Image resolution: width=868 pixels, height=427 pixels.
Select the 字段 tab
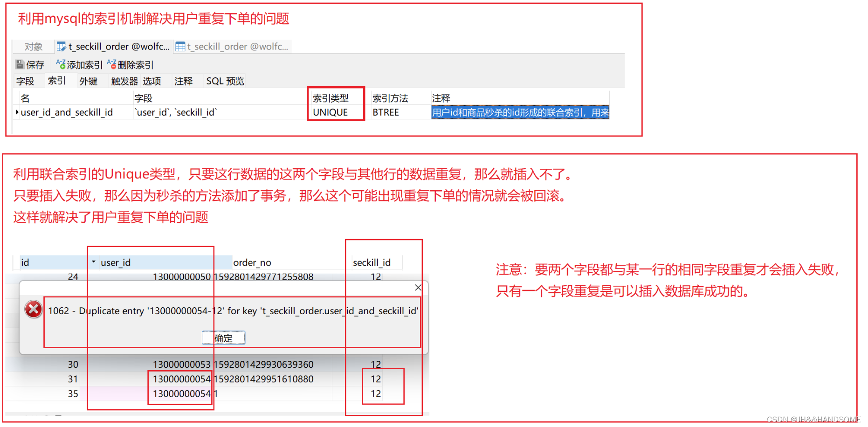[25, 81]
